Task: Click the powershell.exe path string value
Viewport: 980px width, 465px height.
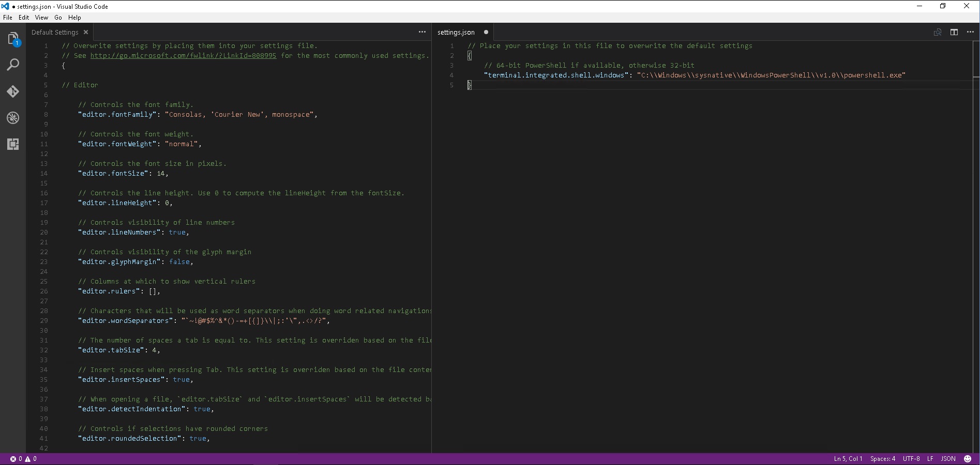Action: point(771,75)
